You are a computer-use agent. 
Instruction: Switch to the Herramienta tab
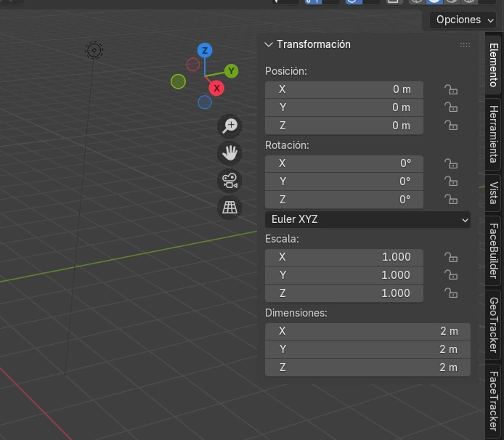pyautogui.click(x=493, y=135)
